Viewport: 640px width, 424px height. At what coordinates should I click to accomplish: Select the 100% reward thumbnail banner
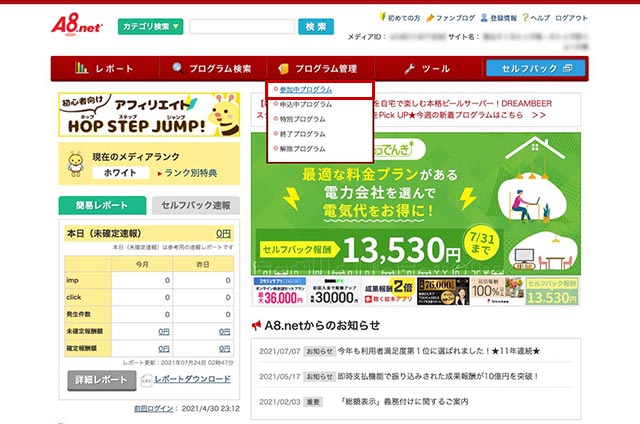(x=497, y=291)
